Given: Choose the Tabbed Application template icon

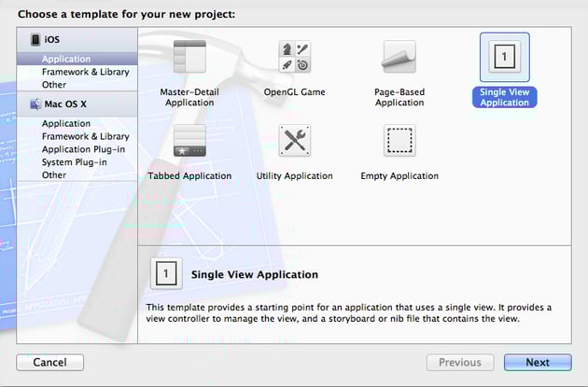Looking at the screenshot, I should pyautogui.click(x=189, y=141).
